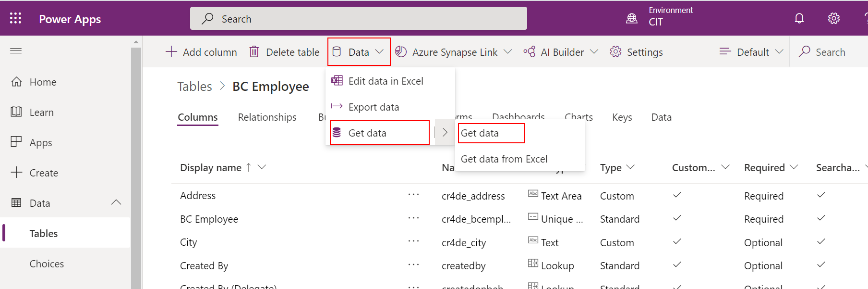The height and width of the screenshot is (289, 868).
Task: Expand AI Builder dropdown chevron
Action: 594,51
